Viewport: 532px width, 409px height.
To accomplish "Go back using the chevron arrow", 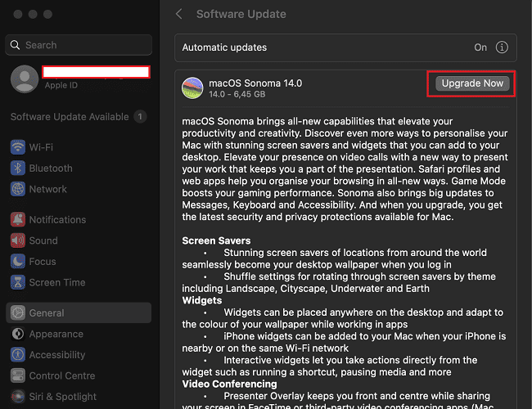I will pos(179,15).
